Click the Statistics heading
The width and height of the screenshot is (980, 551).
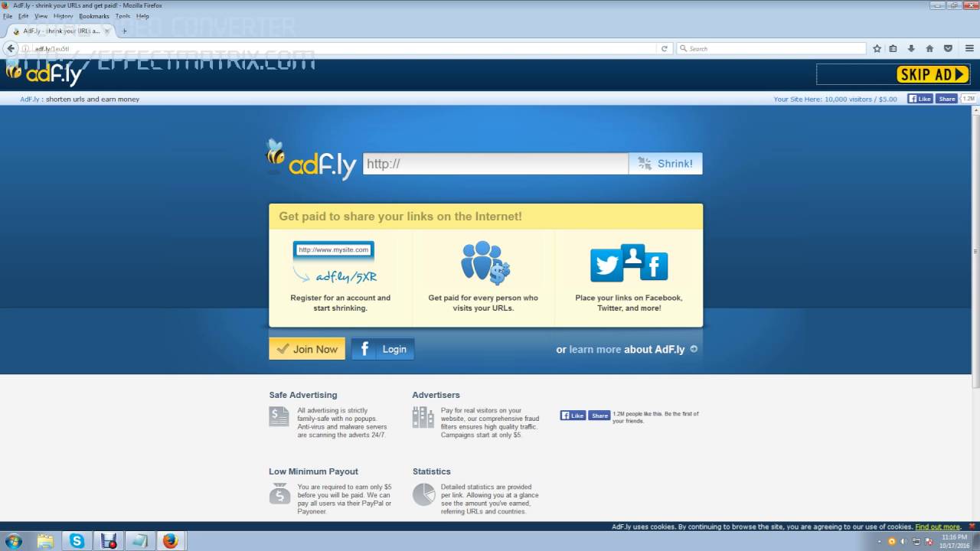pyautogui.click(x=432, y=471)
